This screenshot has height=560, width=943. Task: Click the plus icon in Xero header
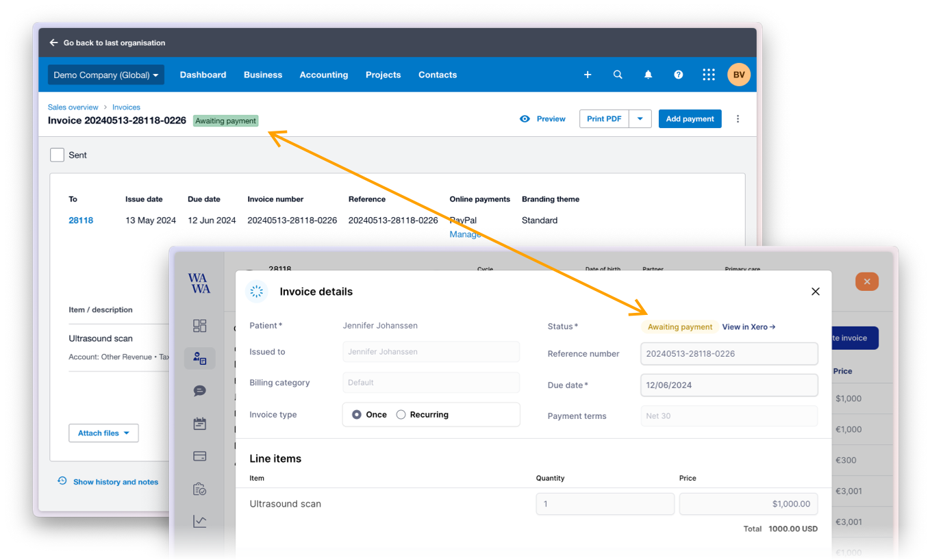[588, 75]
